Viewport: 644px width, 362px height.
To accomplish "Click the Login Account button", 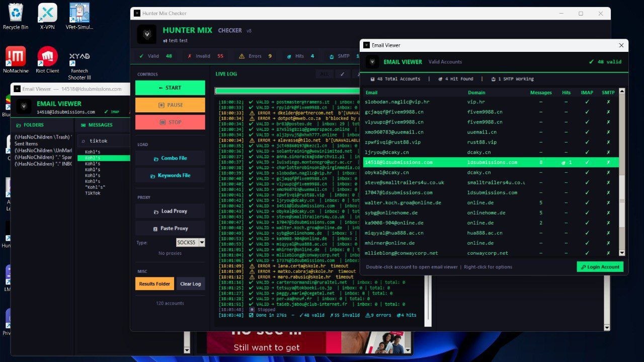I will coord(600,267).
